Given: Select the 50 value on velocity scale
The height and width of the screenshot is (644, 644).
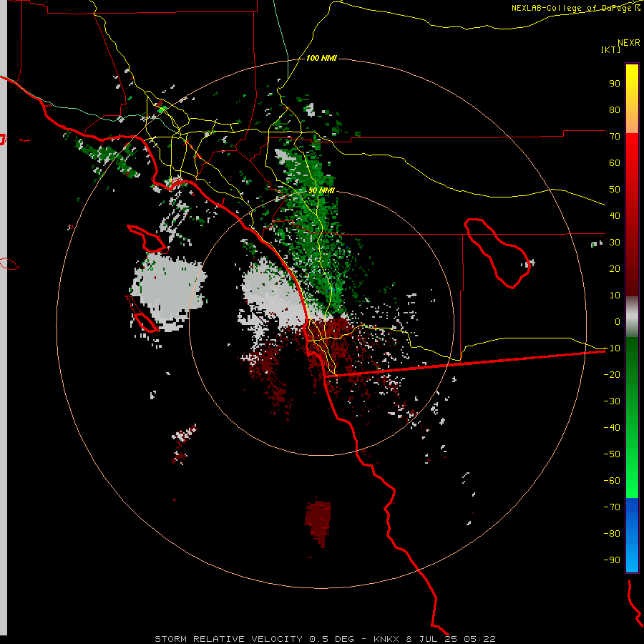Looking at the screenshot, I should tap(615, 190).
